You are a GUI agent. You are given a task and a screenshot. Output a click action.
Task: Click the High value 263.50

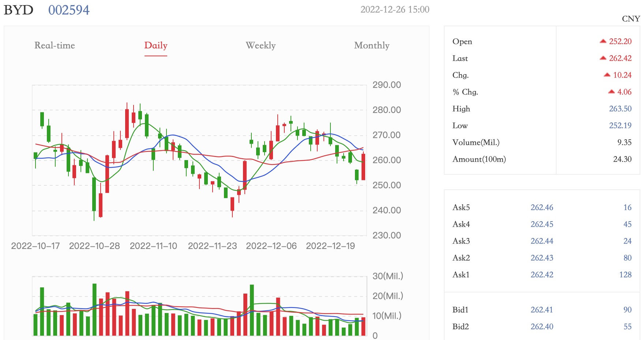coord(620,109)
